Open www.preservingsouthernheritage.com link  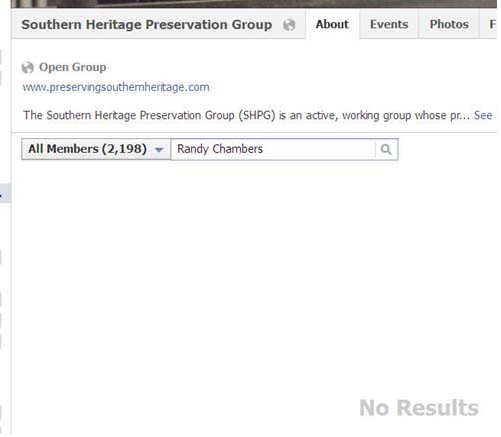[x=116, y=87]
